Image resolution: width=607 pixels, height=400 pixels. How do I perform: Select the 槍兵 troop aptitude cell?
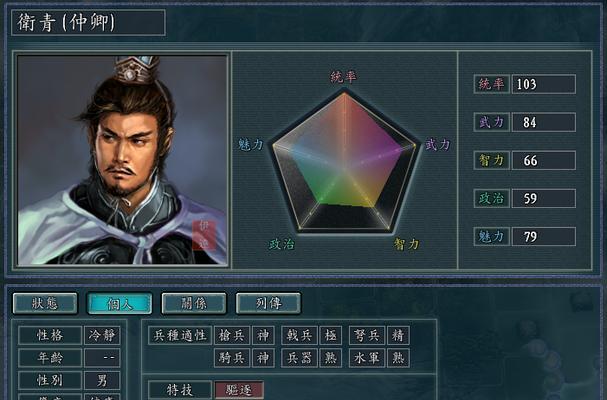(232, 335)
